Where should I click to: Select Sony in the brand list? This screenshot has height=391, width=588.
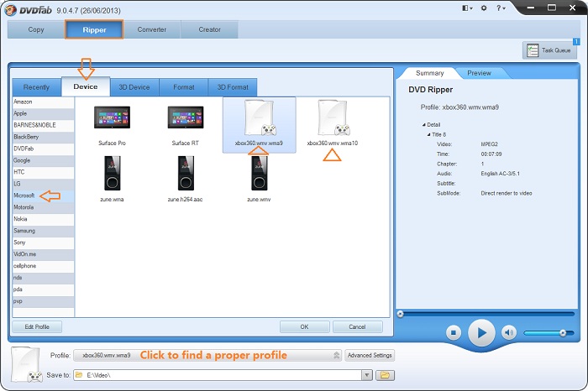pos(43,242)
